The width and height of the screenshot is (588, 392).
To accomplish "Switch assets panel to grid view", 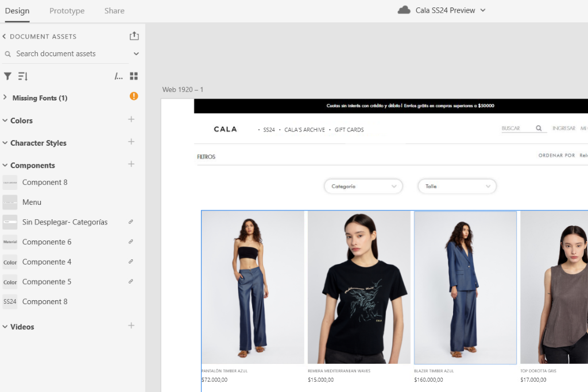I will [x=134, y=76].
